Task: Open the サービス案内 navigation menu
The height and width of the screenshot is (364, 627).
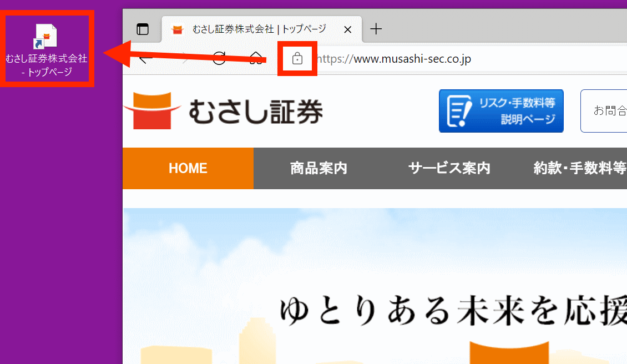Action: click(x=449, y=168)
